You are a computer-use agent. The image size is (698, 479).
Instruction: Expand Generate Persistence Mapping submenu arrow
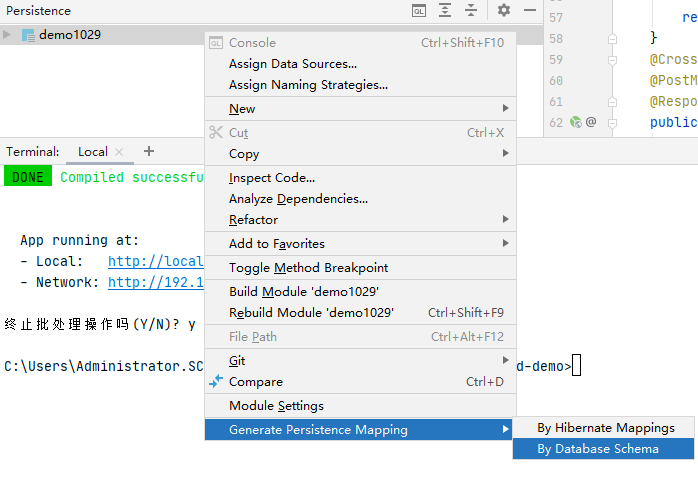coord(505,429)
